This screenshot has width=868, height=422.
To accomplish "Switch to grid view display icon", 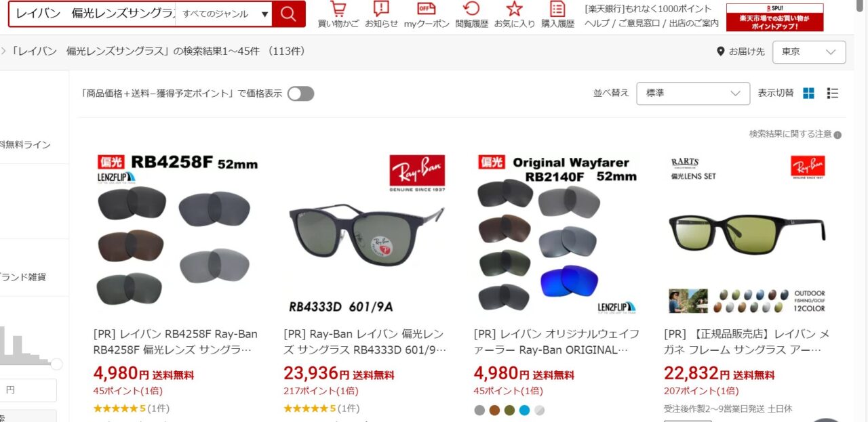I will 808,93.
